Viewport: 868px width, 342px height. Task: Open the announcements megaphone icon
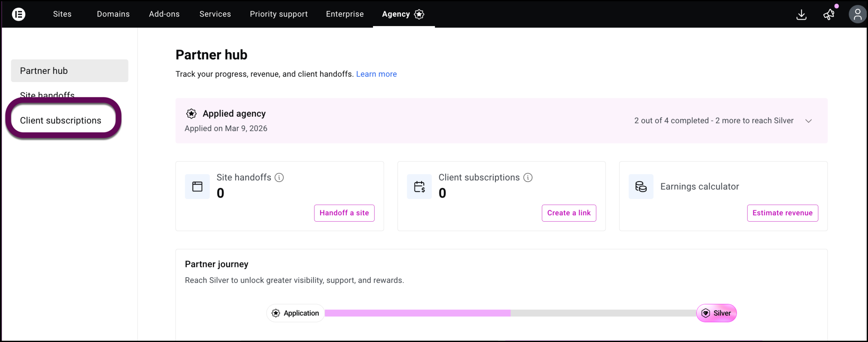pos(829,15)
